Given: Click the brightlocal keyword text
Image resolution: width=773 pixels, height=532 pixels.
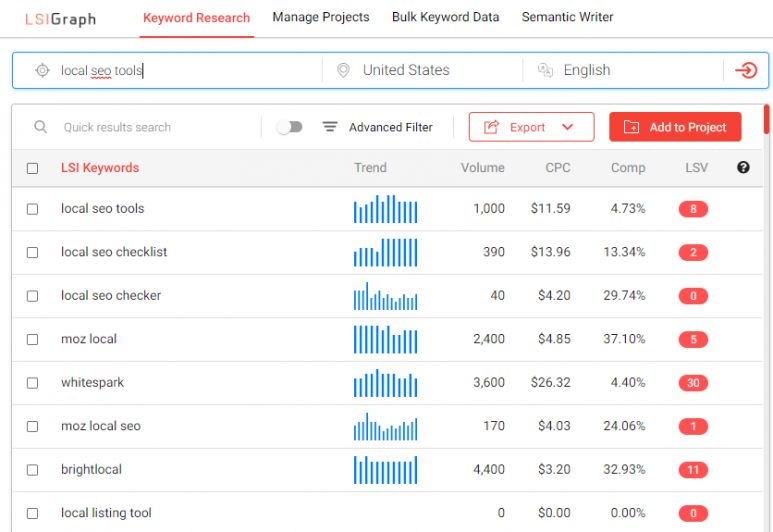Looking at the screenshot, I should [x=91, y=469].
